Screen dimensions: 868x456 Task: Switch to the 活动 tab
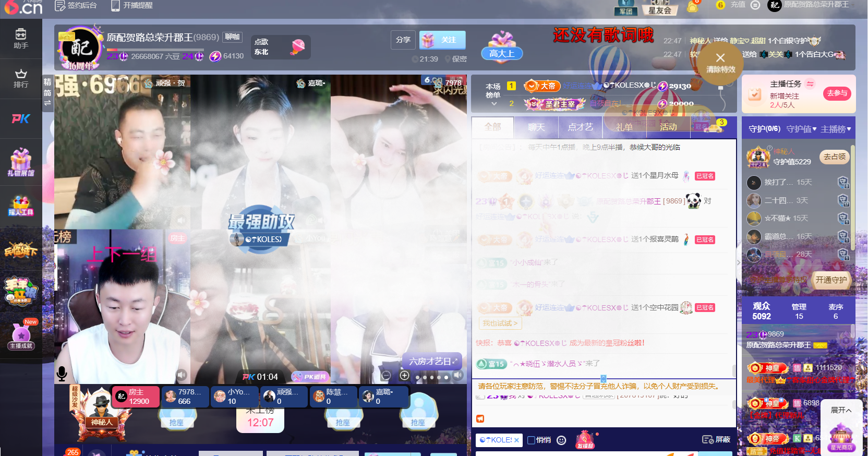(x=668, y=127)
